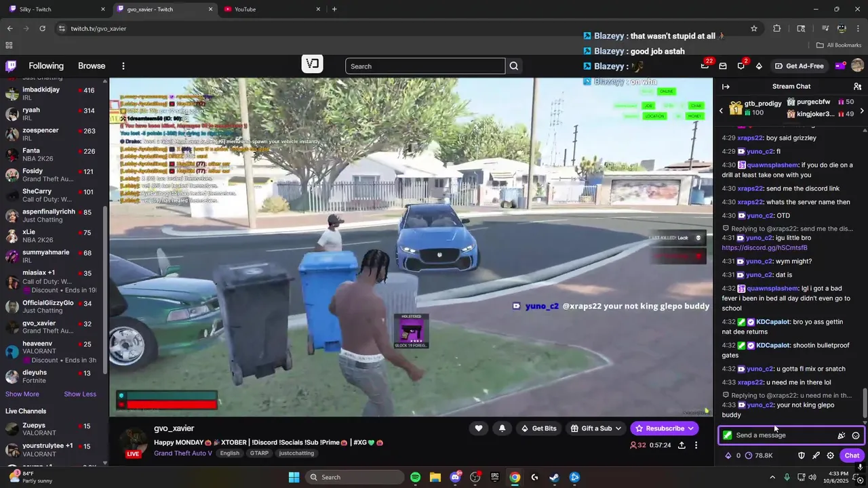Open the chat community users list icon

click(857, 86)
